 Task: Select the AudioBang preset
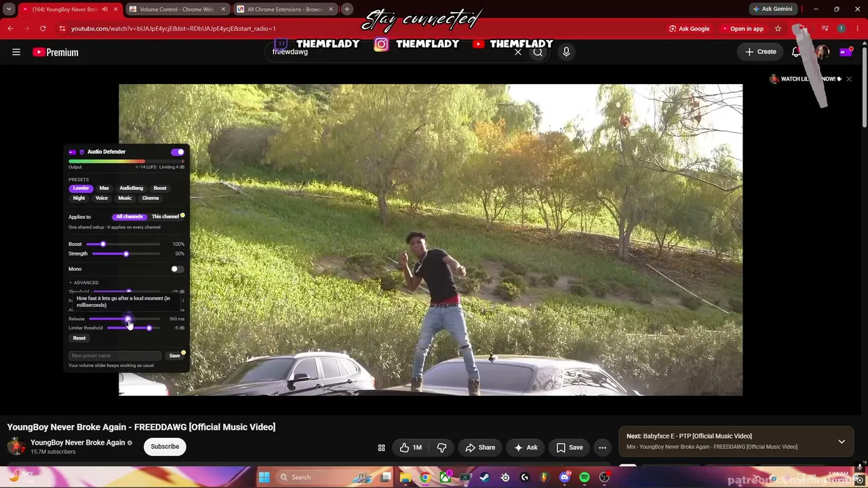(132, 188)
